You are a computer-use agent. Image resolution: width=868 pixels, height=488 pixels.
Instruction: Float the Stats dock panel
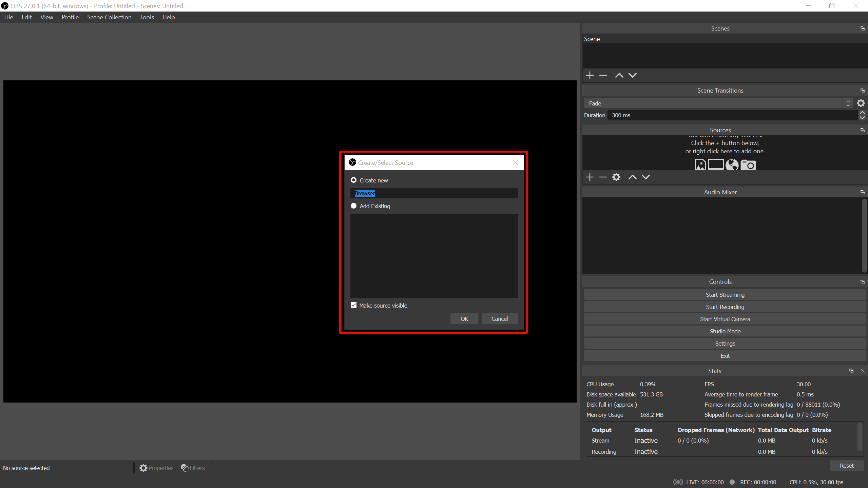click(851, 371)
